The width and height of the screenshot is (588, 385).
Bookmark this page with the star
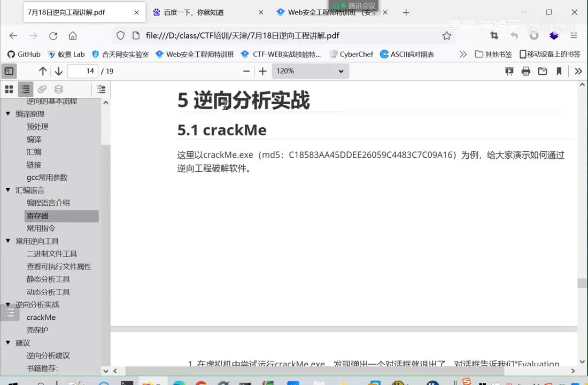point(446,36)
